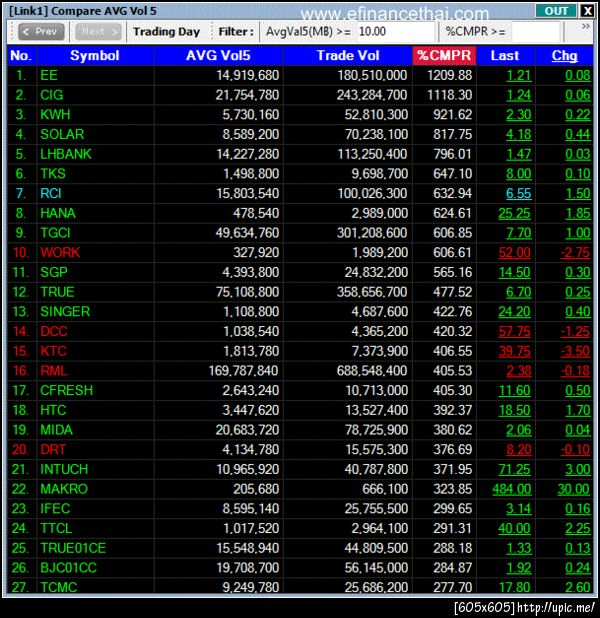Sort by the AVG Vol5 column header
The width and height of the screenshot is (600, 618).
[x=218, y=56]
